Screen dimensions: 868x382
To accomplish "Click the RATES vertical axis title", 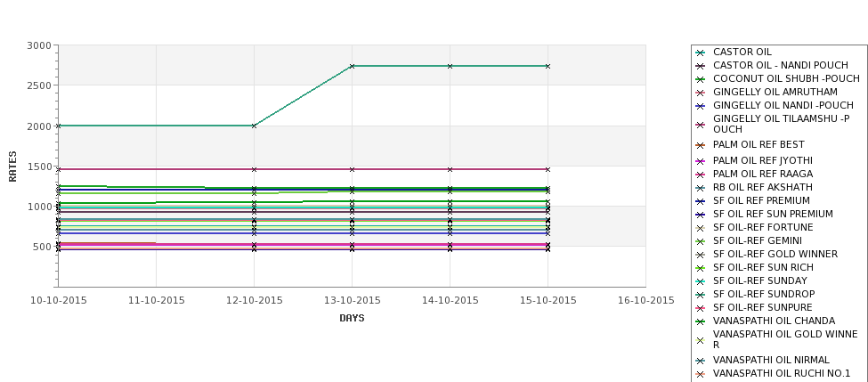I will pyautogui.click(x=12, y=167).
